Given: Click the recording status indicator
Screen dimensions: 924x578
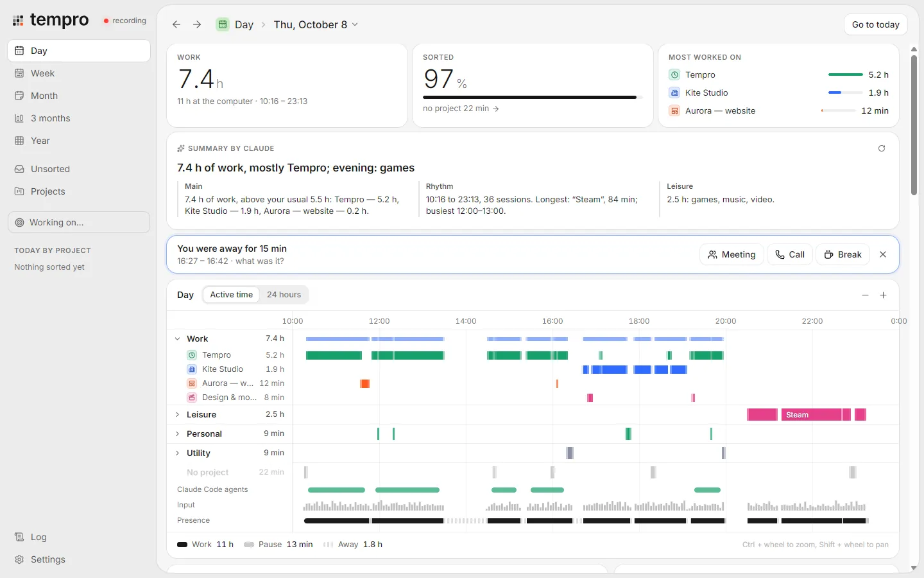Looking at the screenshot, I should [x=125, y=21].
